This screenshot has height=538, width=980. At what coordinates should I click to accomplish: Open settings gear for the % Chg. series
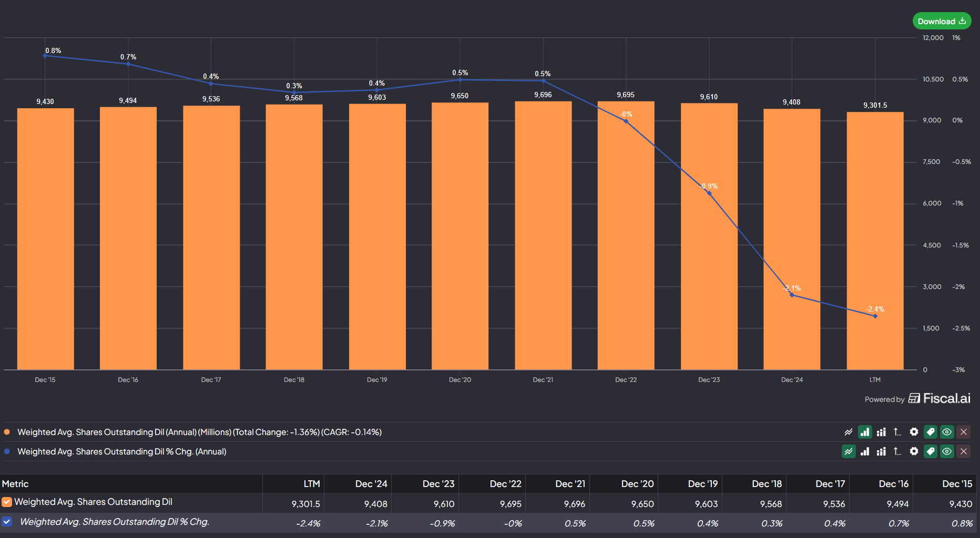pos(914,451)
